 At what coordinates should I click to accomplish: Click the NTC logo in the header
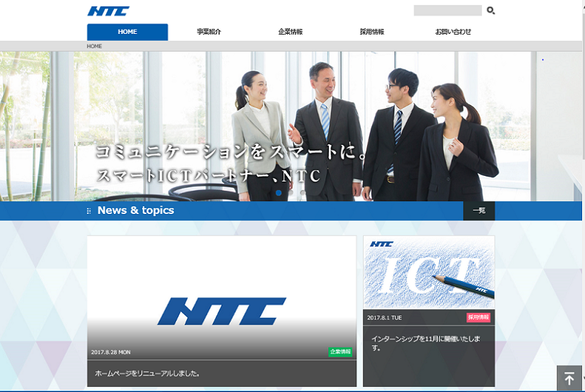(108, 12)
